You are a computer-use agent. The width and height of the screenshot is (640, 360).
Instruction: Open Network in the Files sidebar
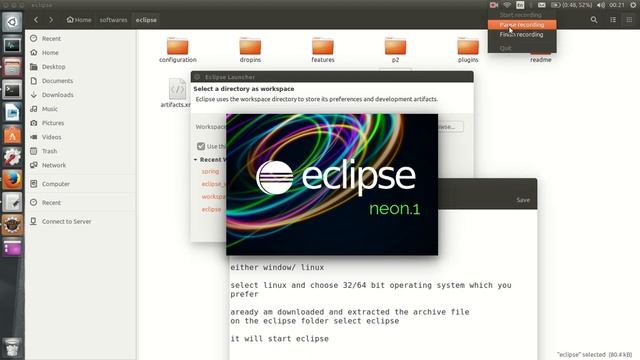53,165
